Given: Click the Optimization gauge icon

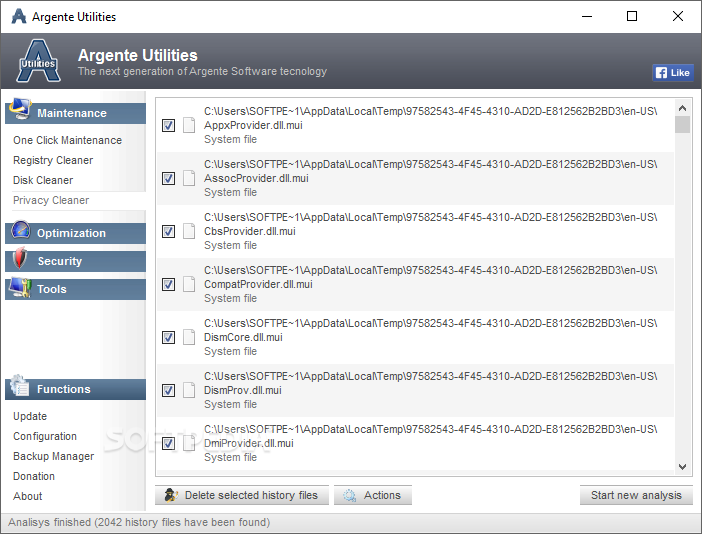Looking at the screenshot, I should pos(21,231).
